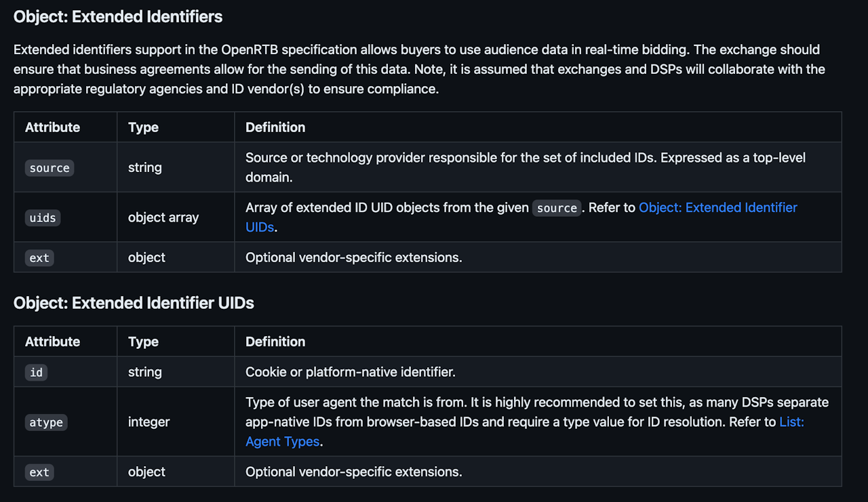Click the 'object array' type cell

pos(163,217)
